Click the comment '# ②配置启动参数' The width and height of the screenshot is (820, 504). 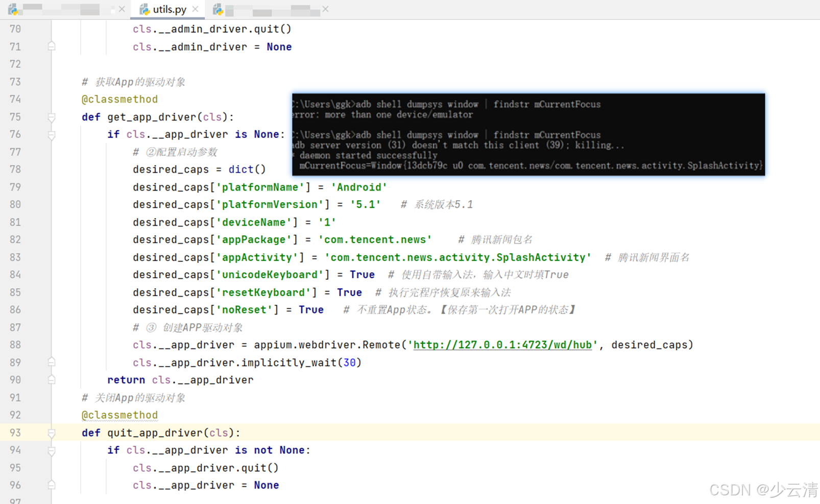click(x=175, y=152)
